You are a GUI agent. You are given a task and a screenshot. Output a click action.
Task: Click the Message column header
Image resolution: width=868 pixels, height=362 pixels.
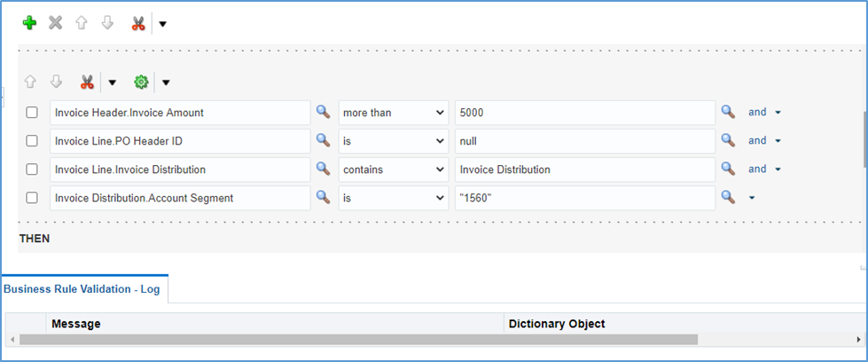pos(76,324)
